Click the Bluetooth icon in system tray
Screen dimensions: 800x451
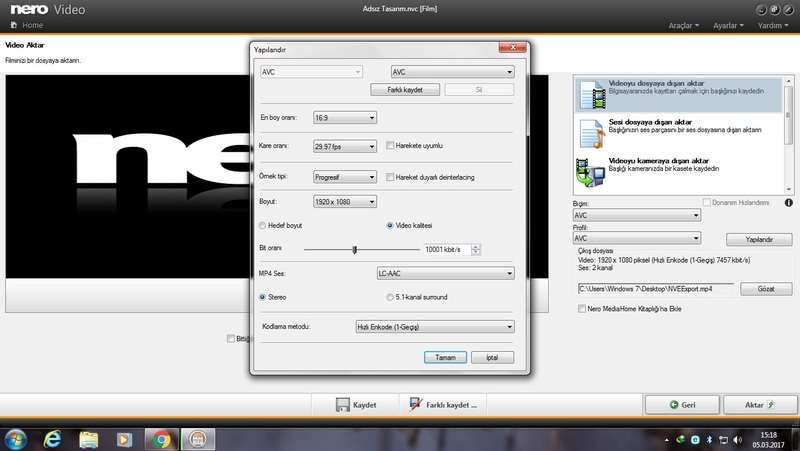click(x=709, y=439)
